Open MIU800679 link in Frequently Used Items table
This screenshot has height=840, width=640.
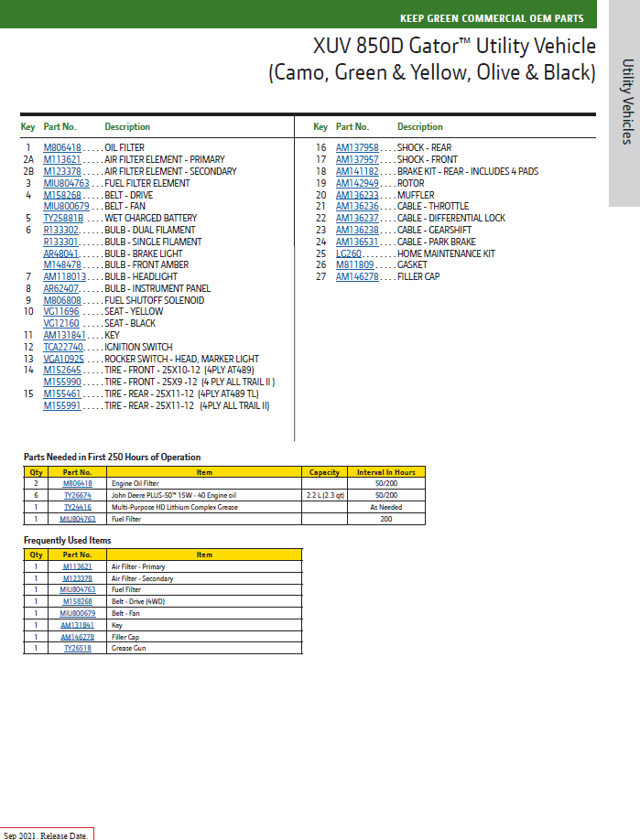[77, 613]
